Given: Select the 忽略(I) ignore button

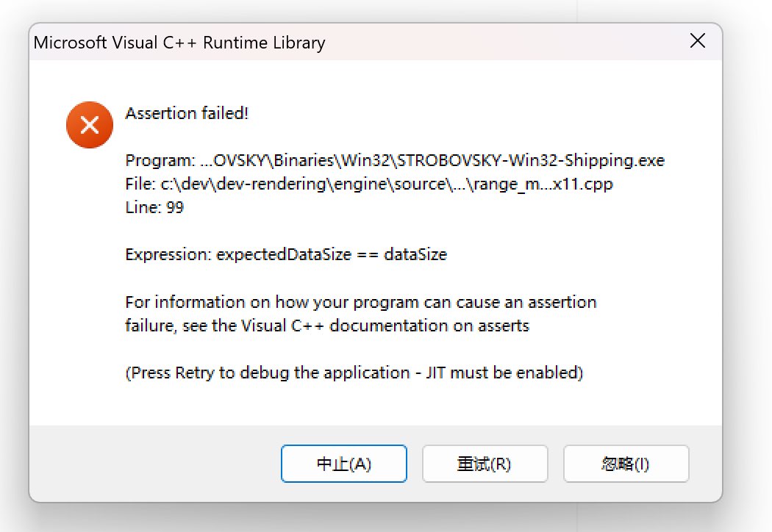Looking at the screenshot, I should 626,464.
